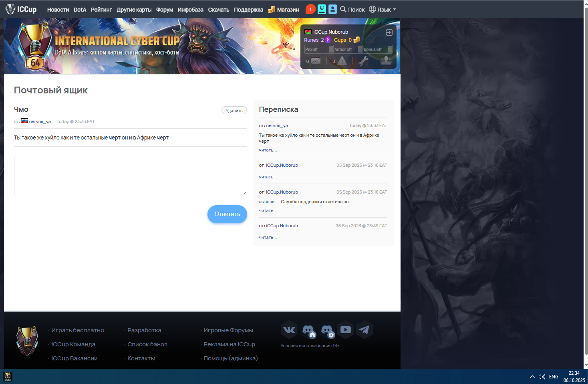Open iCCup Вакансии footer link
Screen dimensions: 588x384
[75, 358]
